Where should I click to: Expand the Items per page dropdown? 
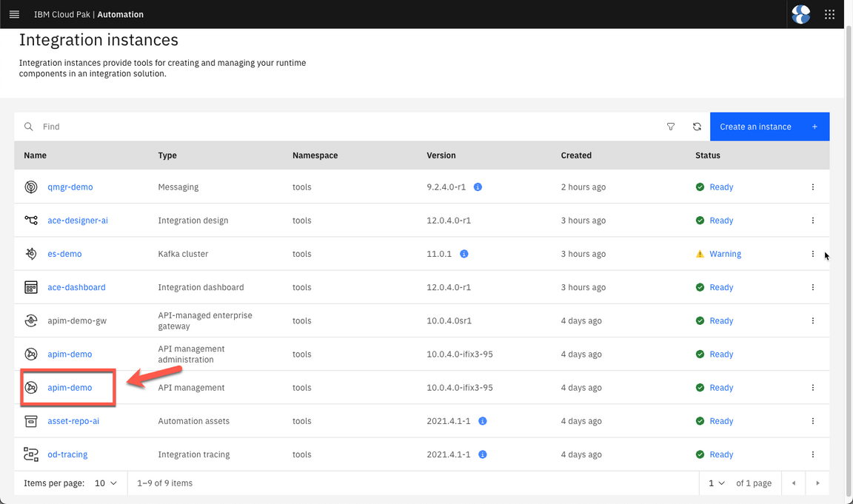click(106, 483)
